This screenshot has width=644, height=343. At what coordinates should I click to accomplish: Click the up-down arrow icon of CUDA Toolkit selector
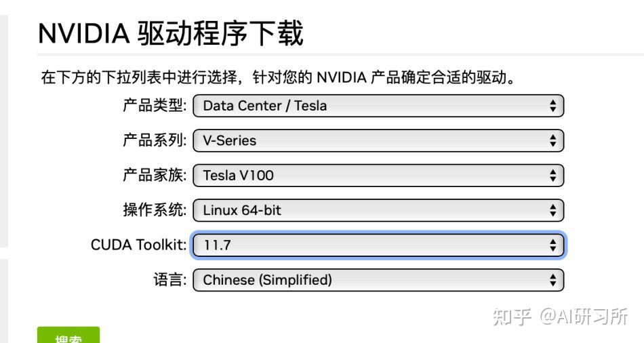553,245
